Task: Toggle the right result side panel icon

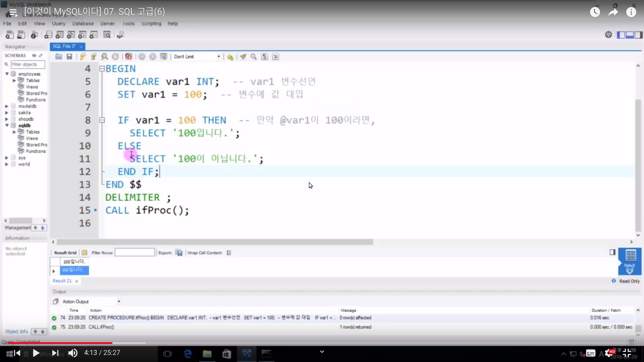Action: pyautogui.click(x=612, y=252)
